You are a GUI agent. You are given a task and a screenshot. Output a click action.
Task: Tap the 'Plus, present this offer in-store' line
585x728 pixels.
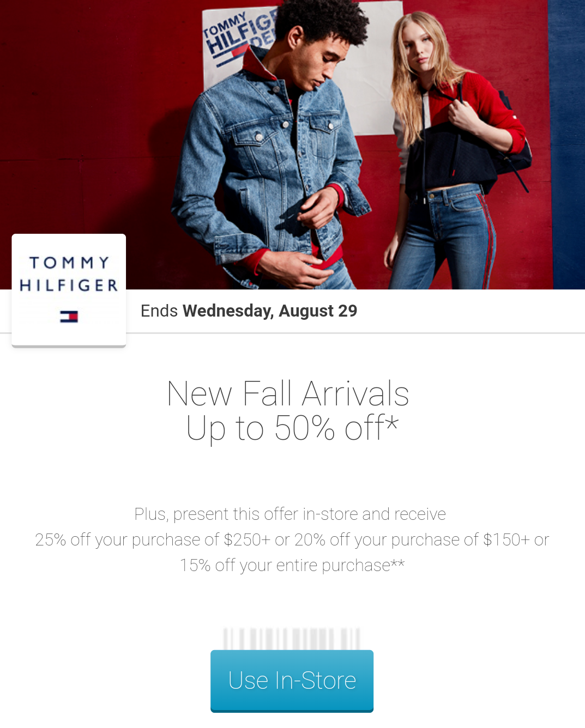click(x=290, y=514)
